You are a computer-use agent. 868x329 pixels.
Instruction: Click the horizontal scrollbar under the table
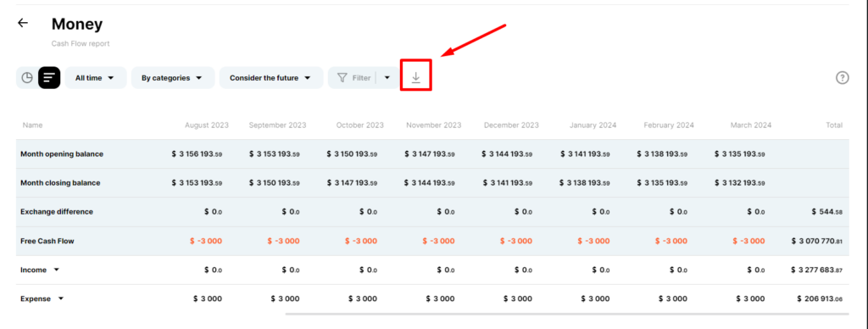point(567,314)
